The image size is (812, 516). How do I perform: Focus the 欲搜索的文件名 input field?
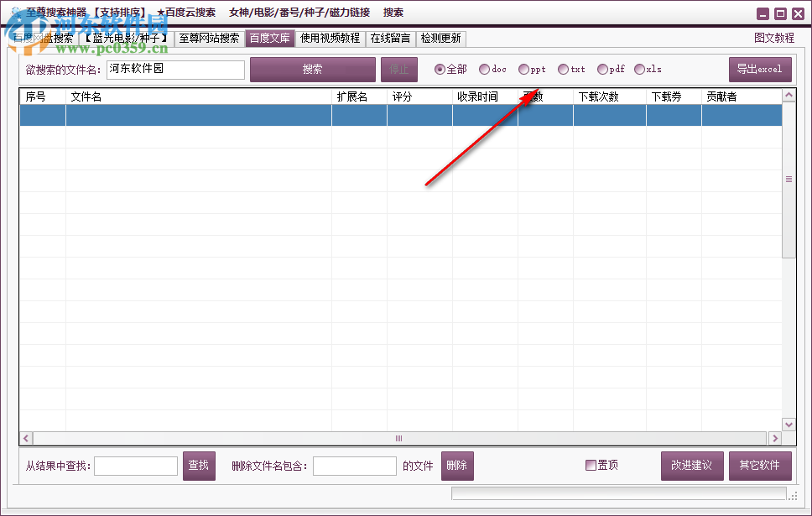(175, 70)
